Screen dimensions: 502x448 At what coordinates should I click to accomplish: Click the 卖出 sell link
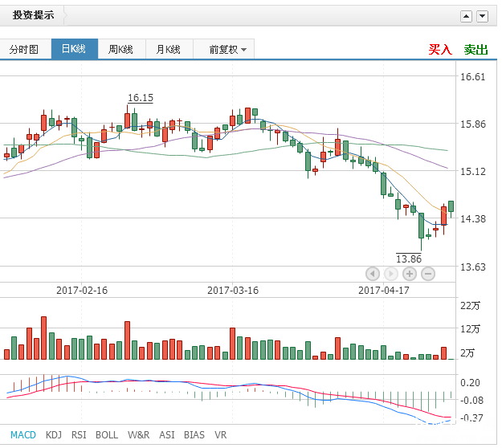click(x=475, y=50)
